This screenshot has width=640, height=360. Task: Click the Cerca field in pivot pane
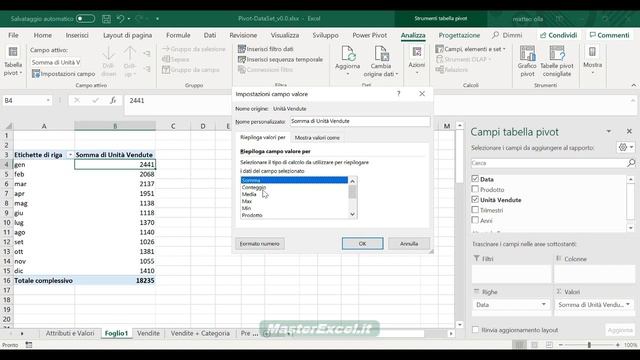(x=548, y=163)
